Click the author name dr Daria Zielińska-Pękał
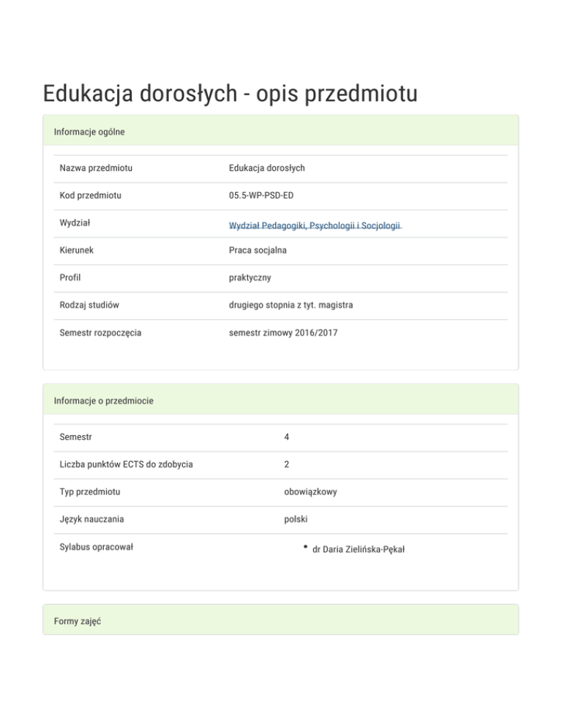The width and height of the screenshot is (562, 728). click(x=358, y=548)
